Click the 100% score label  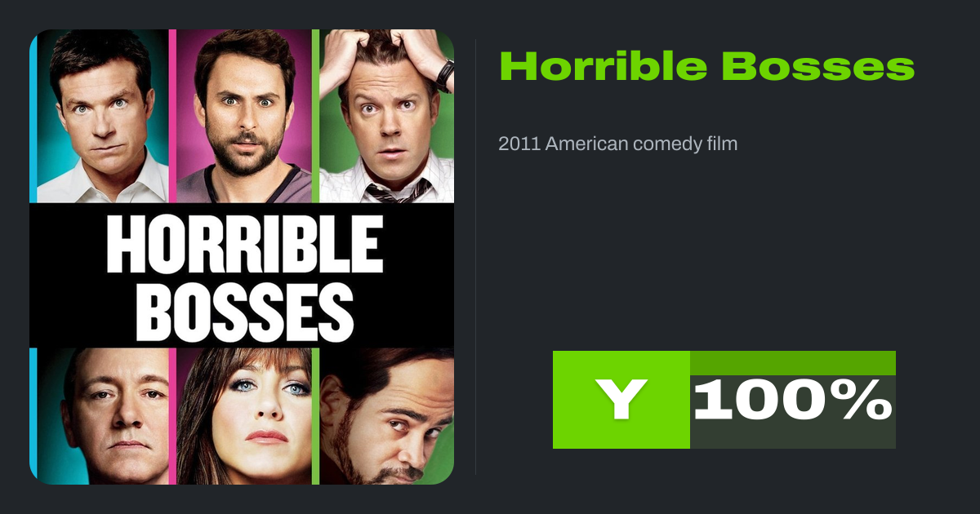point(793,401)
